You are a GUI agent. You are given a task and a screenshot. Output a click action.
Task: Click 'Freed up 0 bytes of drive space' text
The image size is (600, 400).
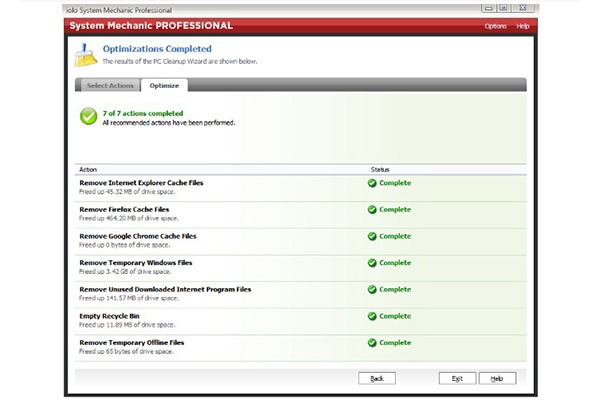[124, 245]
